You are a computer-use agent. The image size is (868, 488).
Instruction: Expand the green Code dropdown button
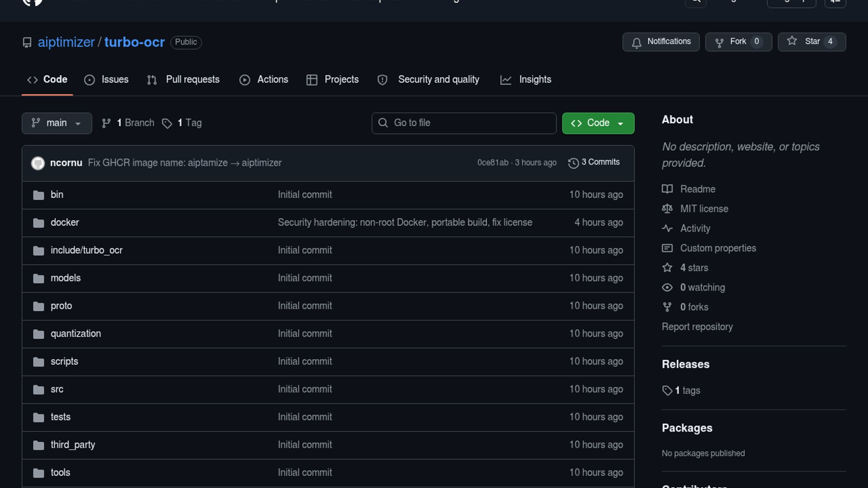pos(598,123)
